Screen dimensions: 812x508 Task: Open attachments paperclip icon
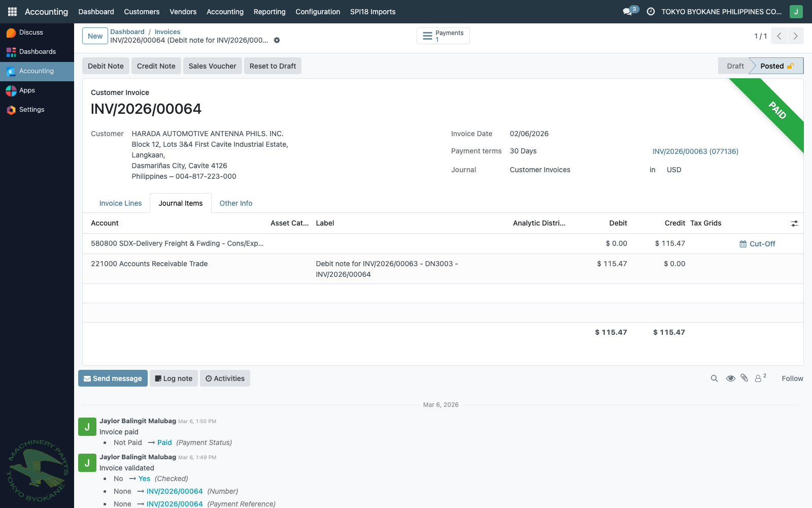point(744,378)
